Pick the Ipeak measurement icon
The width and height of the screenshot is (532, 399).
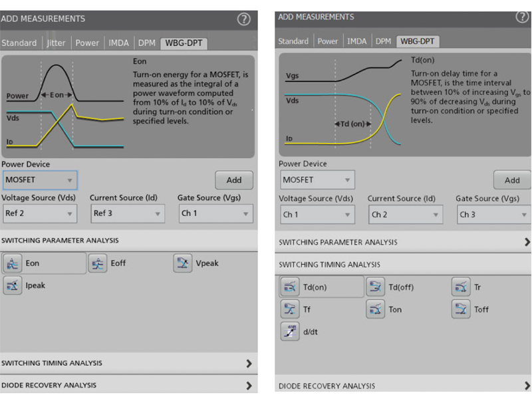pos(13,285)
